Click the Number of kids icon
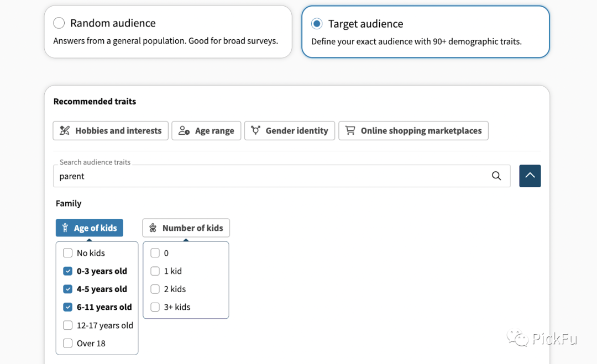Viewport: 597px width, 364px height. [x=153, y=228]
